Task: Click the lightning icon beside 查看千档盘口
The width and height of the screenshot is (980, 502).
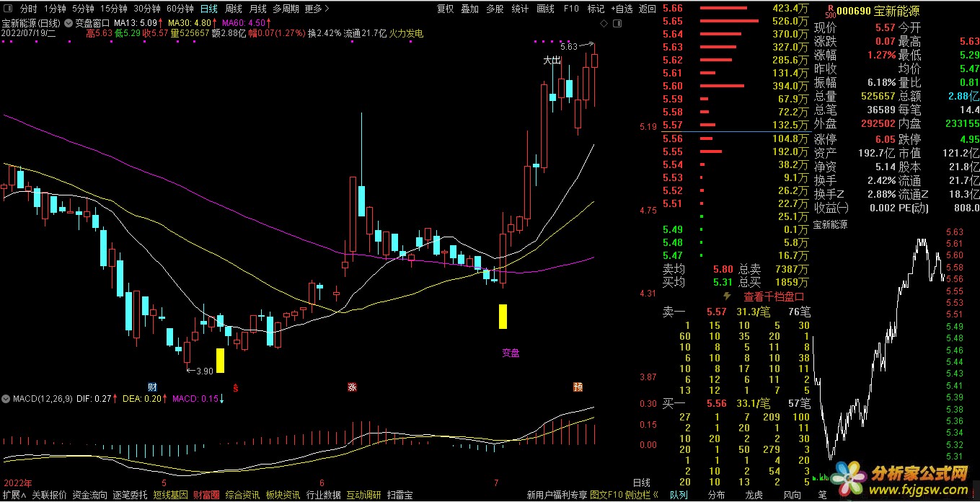Action: pos(728,296)
